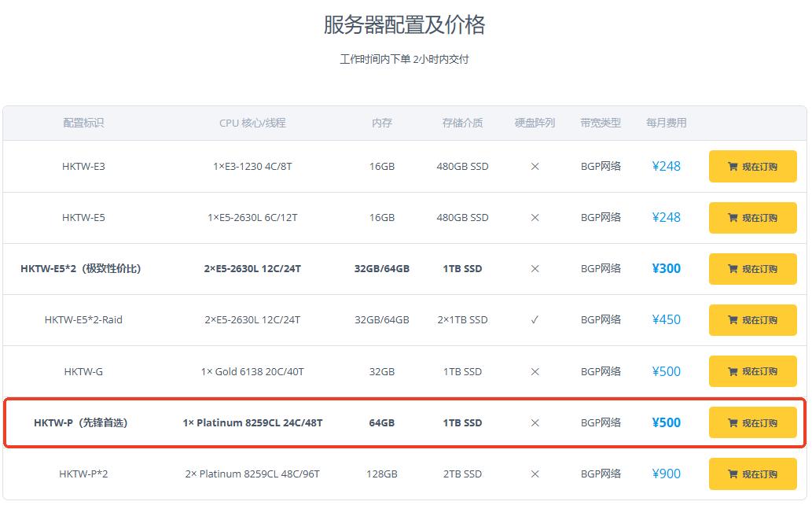This screenshot has height=505, width=812.
Task: Click the cart icon on HKTW-P*2 order button
Action: pos(733,474)
